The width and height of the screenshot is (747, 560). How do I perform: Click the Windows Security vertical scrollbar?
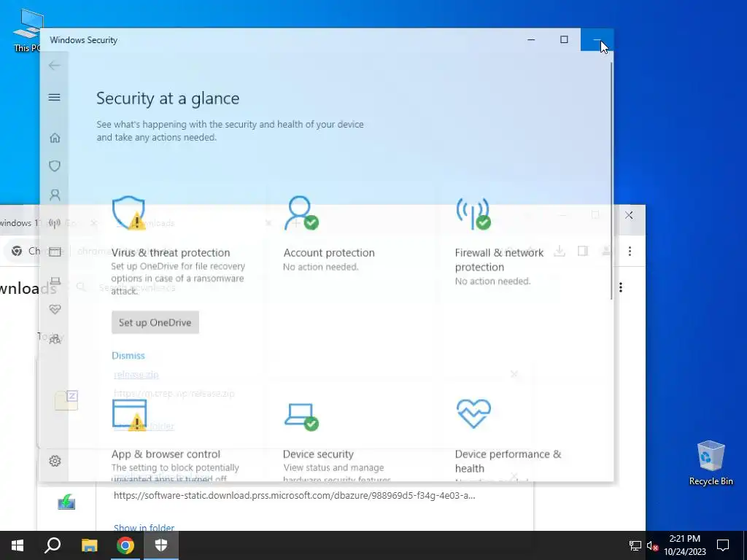click(x=611, y=180)
